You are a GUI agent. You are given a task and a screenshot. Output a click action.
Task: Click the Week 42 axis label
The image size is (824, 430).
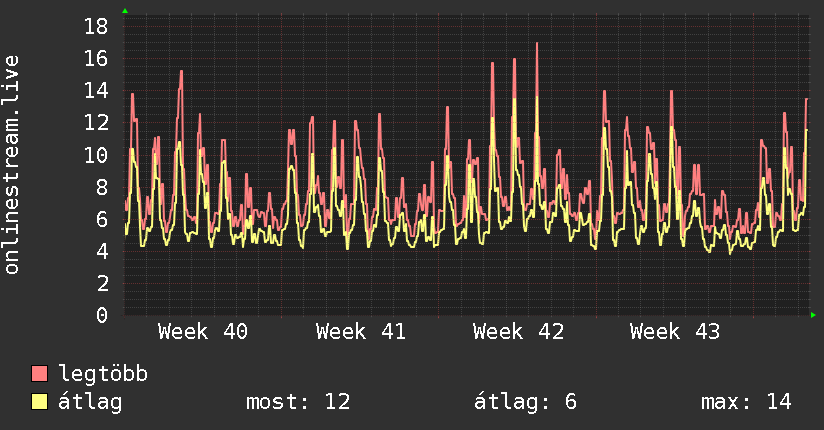(x=518, y=332)
